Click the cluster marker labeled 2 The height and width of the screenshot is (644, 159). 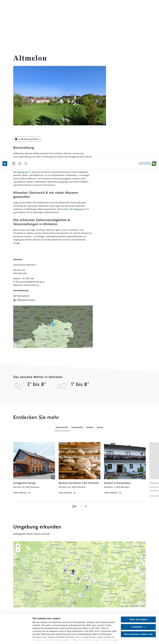point(67,592)
